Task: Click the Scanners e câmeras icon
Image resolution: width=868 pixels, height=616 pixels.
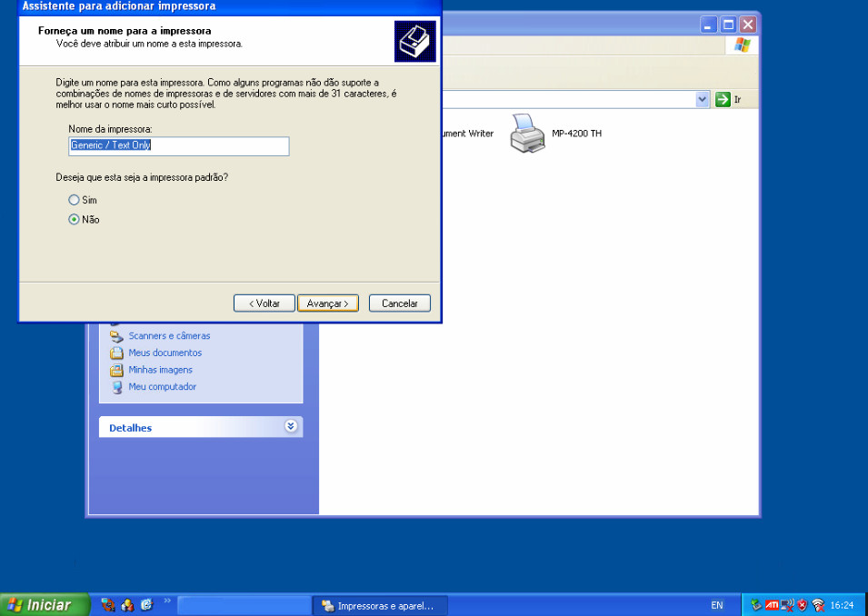Action: click(116, 336)
